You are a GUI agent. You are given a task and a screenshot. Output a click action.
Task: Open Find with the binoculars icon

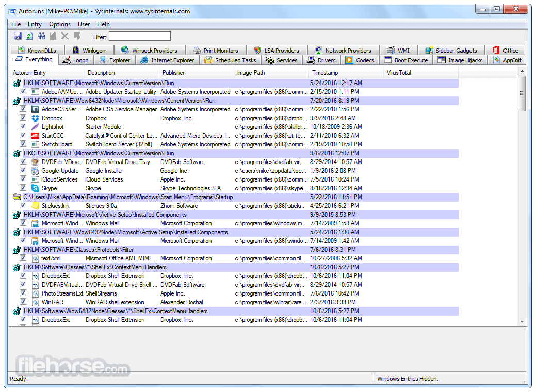42,36
